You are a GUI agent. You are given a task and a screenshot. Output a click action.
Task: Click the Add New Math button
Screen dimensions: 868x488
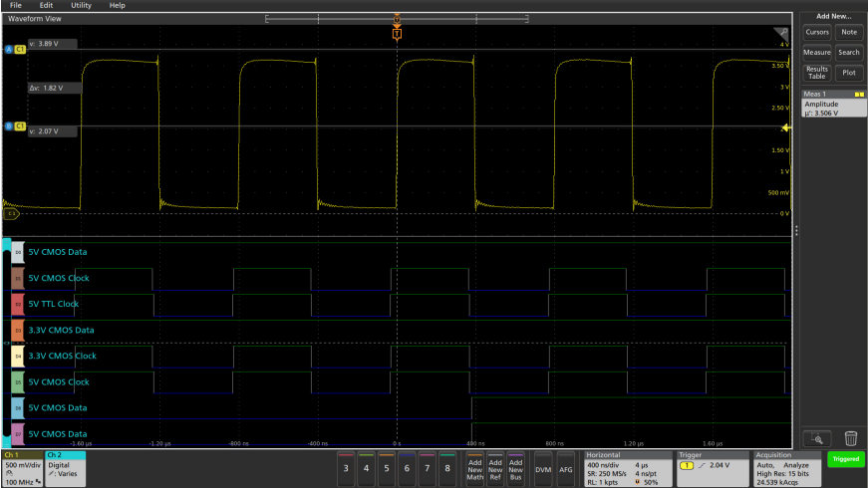[x=474, y=467]
